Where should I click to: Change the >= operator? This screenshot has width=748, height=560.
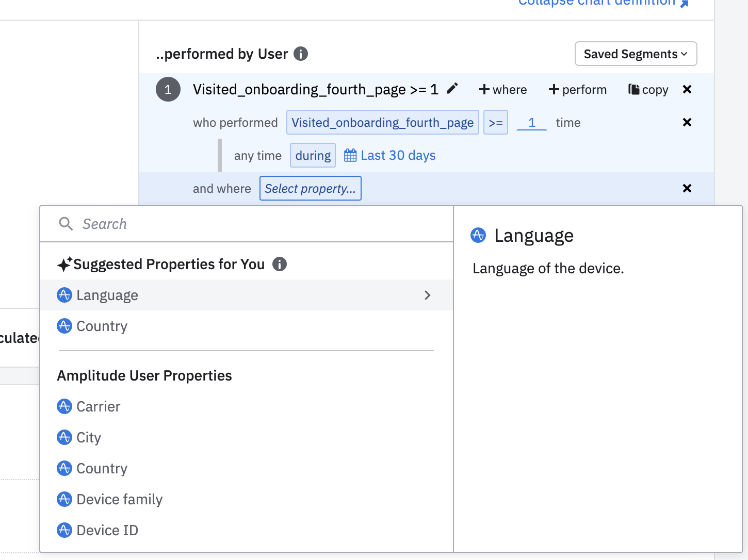pyautogui.click(x=496, y=122)
